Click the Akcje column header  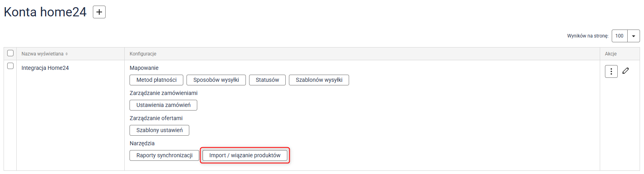click(611, 54)
